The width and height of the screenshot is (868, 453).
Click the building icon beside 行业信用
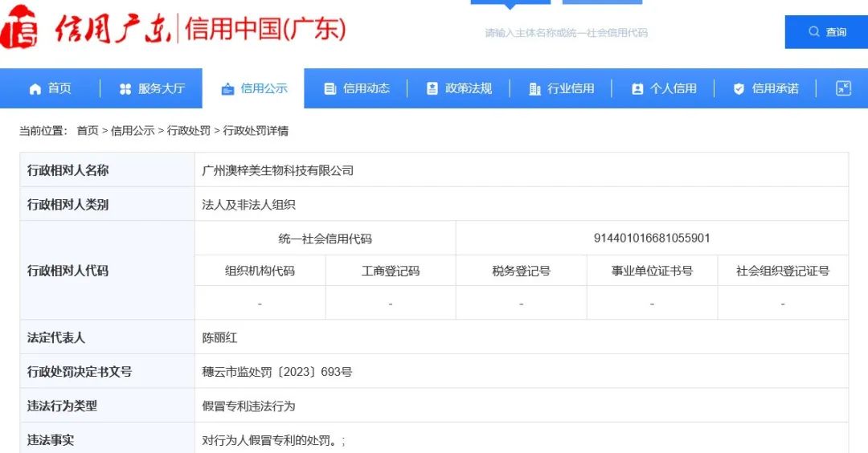click(x=534, y=89)
